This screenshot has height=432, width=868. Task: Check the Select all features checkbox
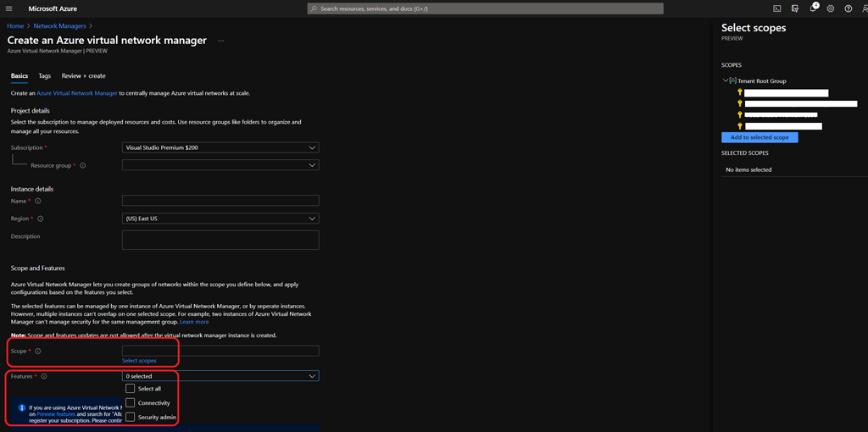[131, 389]
